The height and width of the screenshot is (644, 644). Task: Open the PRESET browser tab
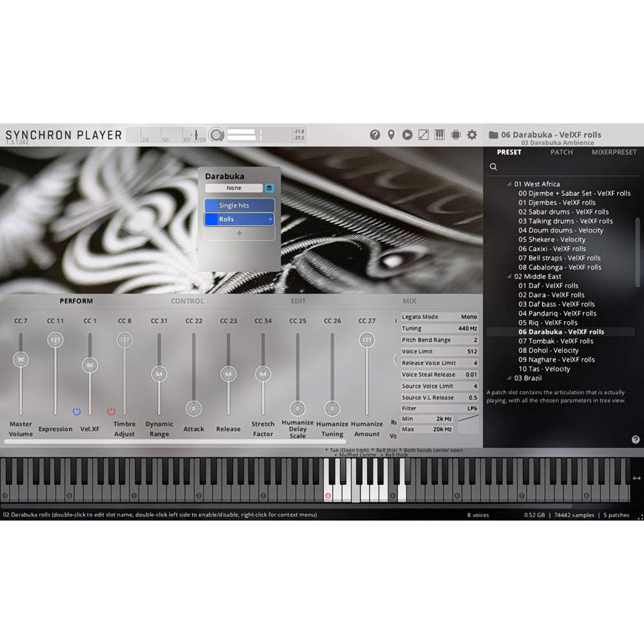[x=509, y=152]
